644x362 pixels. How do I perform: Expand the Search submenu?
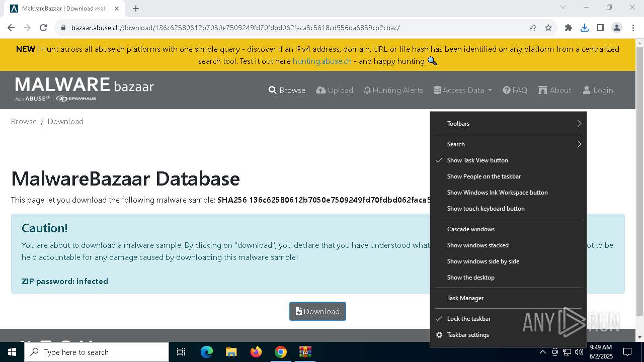point(508,144)
